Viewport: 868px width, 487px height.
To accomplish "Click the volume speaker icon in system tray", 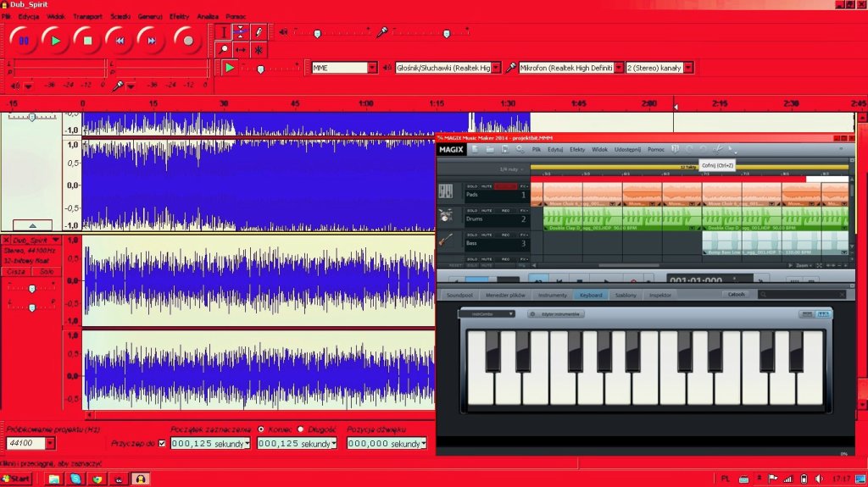I will pyautogui.click(x=819, y=479).
